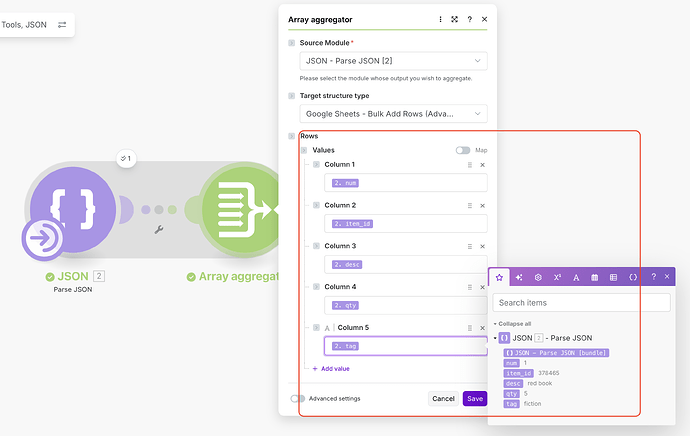Remove the Column 3 value
Screen dimensions: 690x436
point(482,246)
